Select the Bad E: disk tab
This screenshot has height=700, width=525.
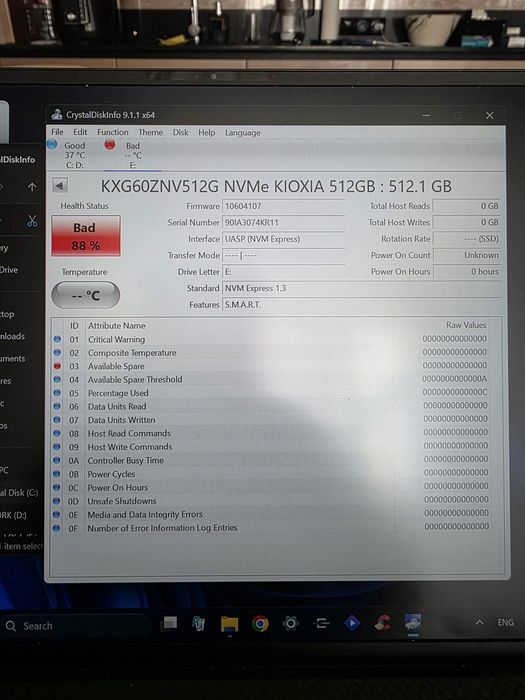coord(133,154)
